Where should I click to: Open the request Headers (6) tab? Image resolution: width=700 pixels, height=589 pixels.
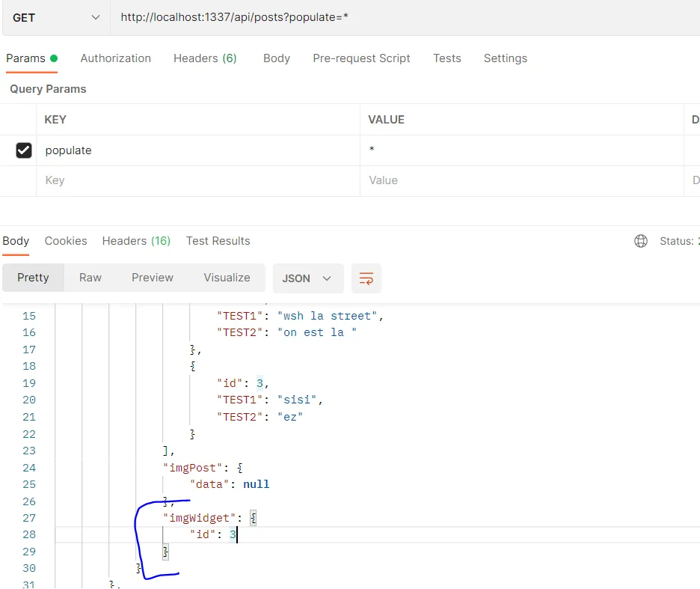(x=205, y=58)
